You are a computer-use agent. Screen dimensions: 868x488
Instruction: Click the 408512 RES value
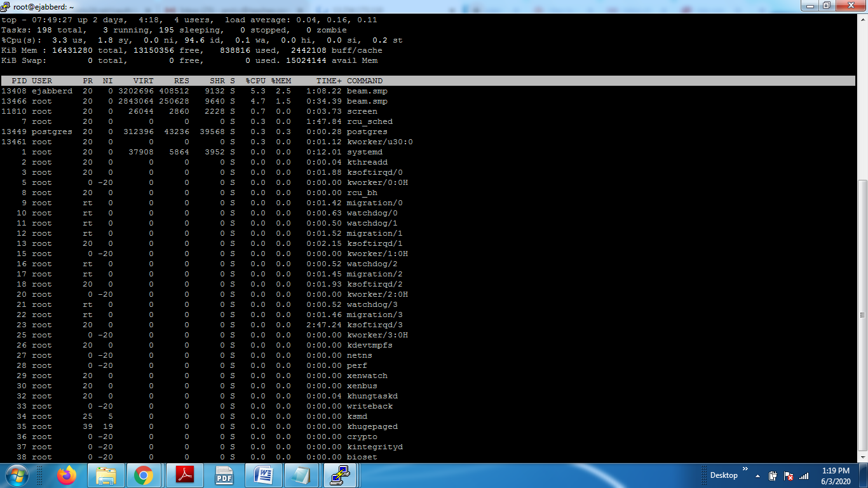coord(174,91)
